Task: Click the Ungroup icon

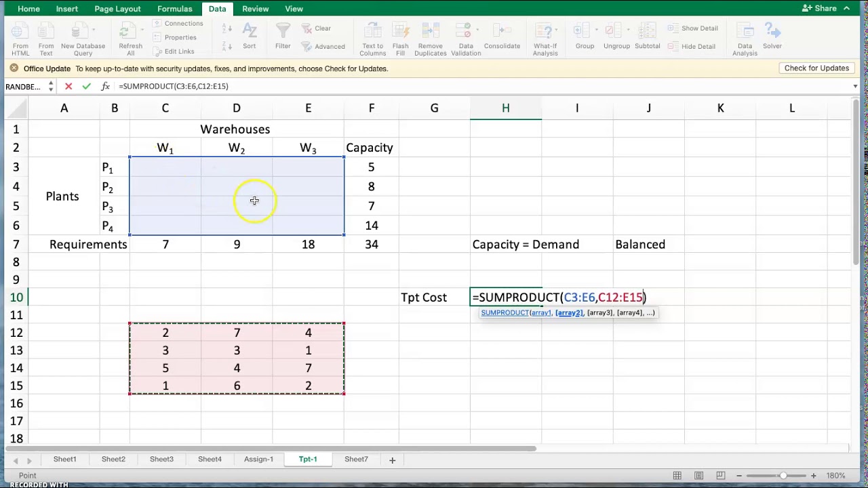Action: pyautogui.click(x=616, y=32)
